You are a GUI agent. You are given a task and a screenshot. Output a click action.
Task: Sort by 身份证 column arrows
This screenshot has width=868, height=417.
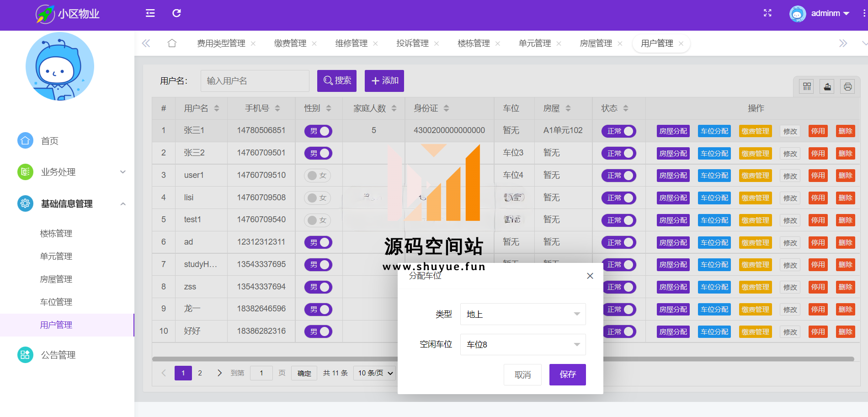point(446,108)
